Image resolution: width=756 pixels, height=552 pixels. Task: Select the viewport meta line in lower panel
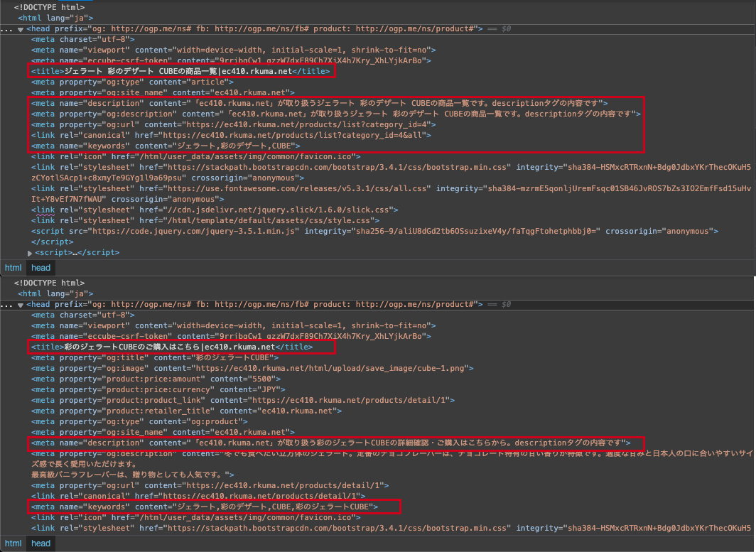[234, 326]
